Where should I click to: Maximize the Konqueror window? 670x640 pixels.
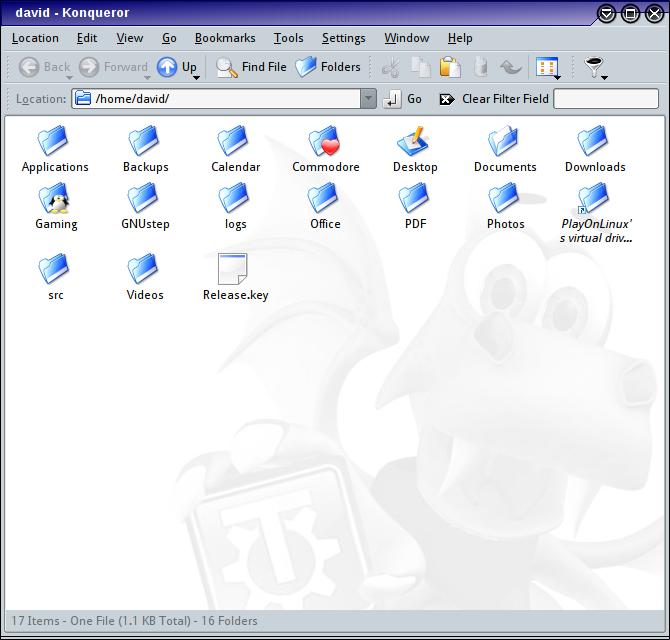(630, 14)
